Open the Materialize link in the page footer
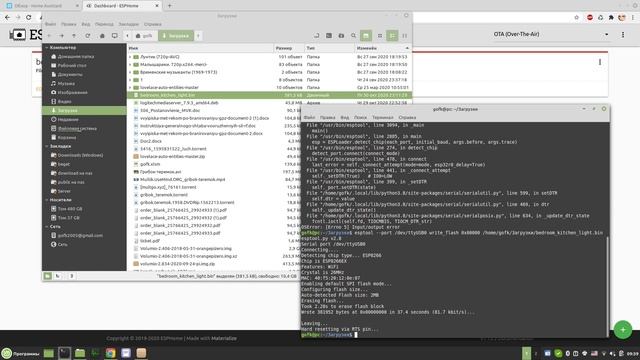 pyautogui.click(x=224, y=338)
